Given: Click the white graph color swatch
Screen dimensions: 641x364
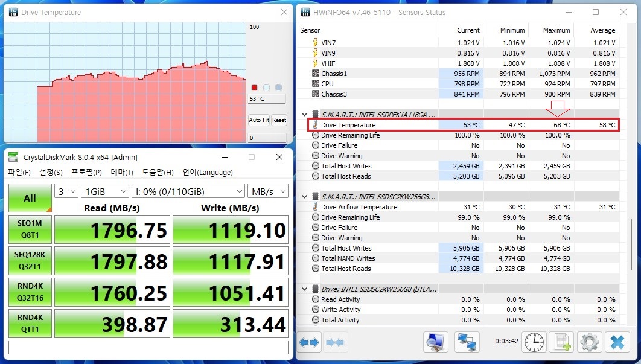Looking at the screenshot, I should pyautogui.click(x=267, y=88).
